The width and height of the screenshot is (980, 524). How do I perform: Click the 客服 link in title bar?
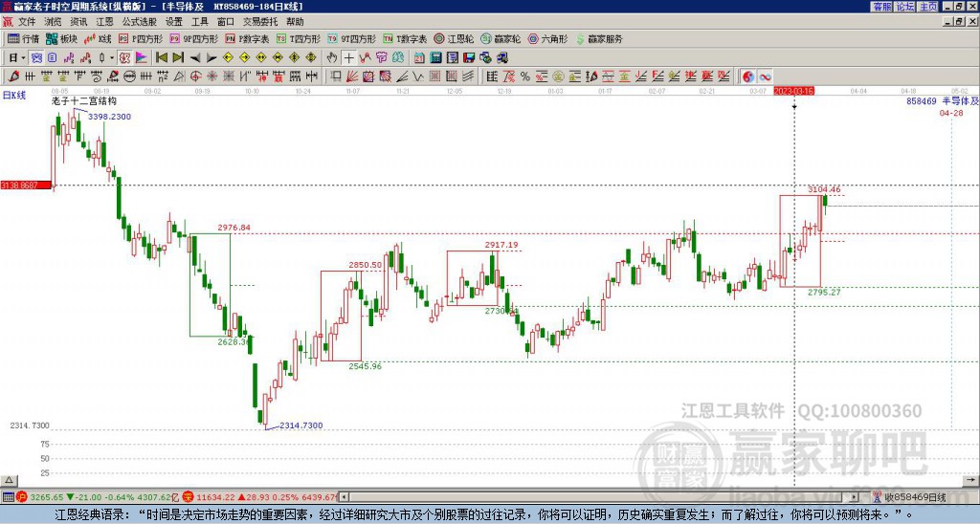click(x=881, y=6)
